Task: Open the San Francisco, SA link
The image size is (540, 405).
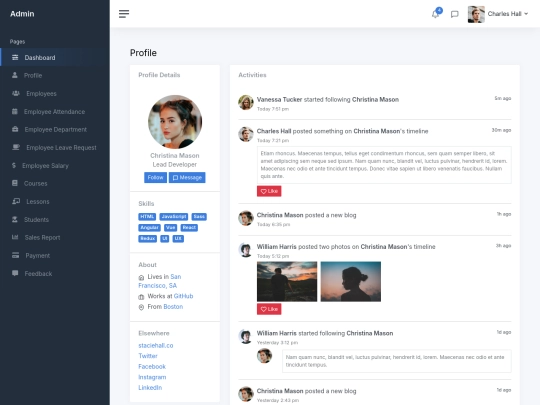Action: tap(159, 281)
